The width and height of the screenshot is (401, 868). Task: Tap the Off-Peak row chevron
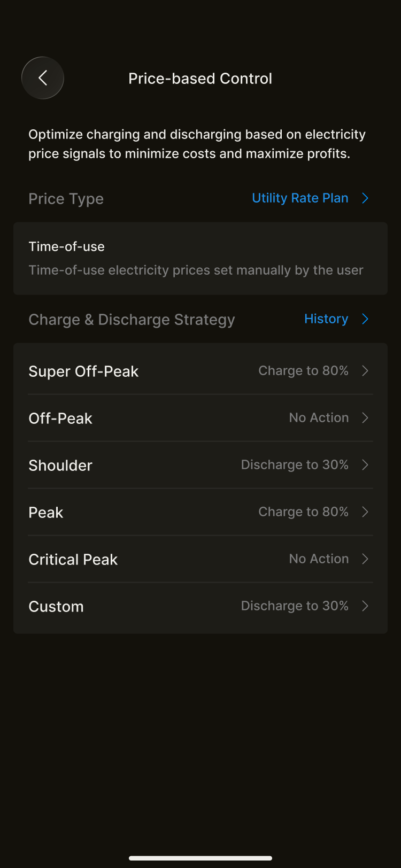click(366, 418)
